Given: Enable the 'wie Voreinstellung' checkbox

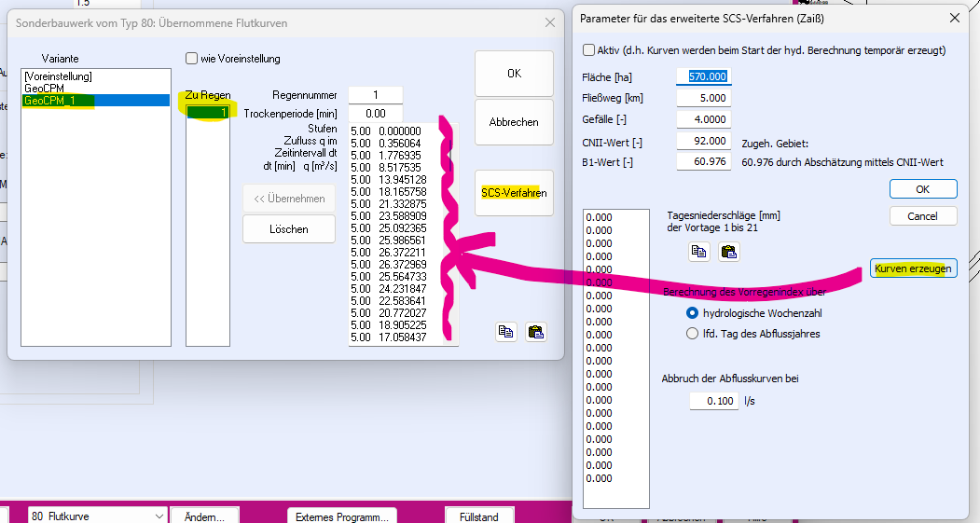Looking at the screenshot, I should tap(192, 59).
